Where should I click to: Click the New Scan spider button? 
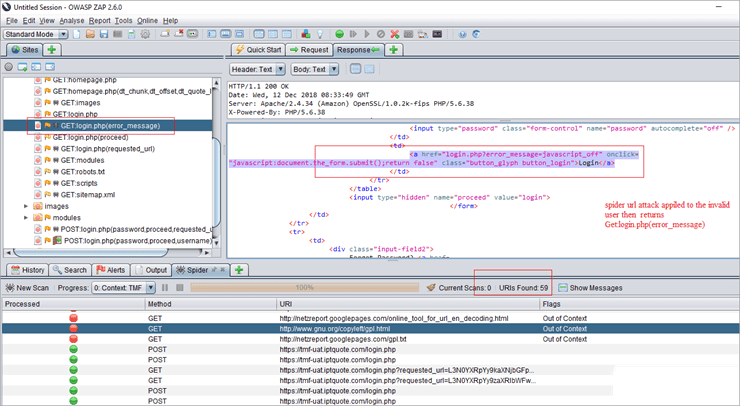tap(29, 287)
